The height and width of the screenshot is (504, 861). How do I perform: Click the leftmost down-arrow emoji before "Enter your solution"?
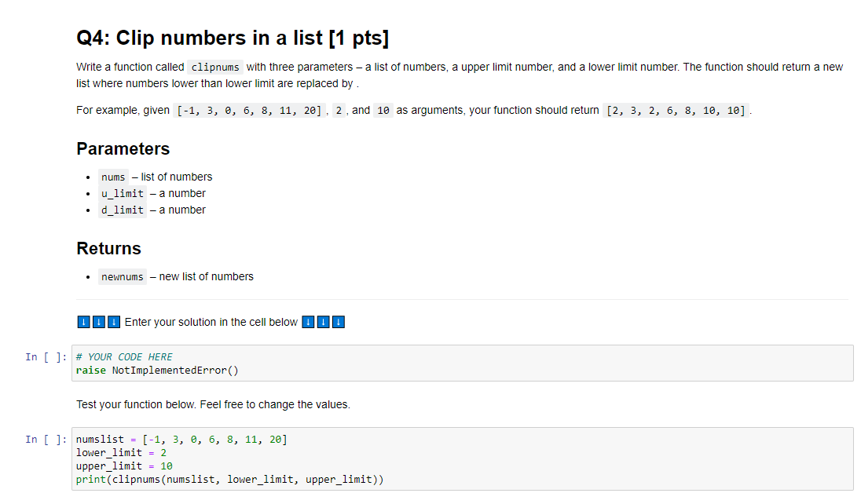[83, 323]
